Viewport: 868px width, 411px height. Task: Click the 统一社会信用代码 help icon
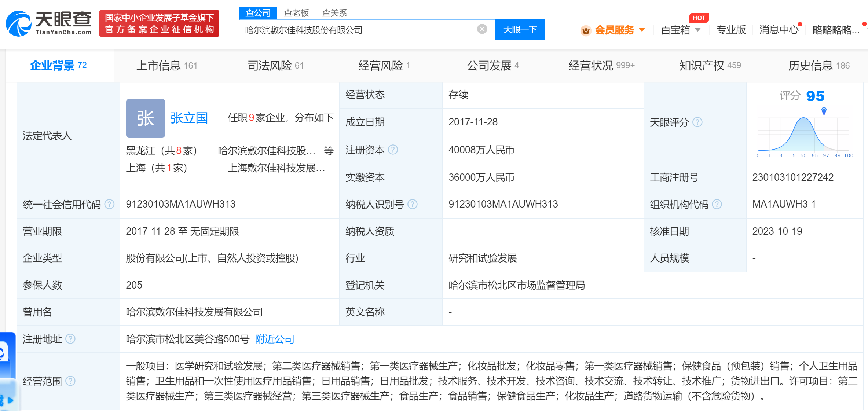tap(109, 205)
